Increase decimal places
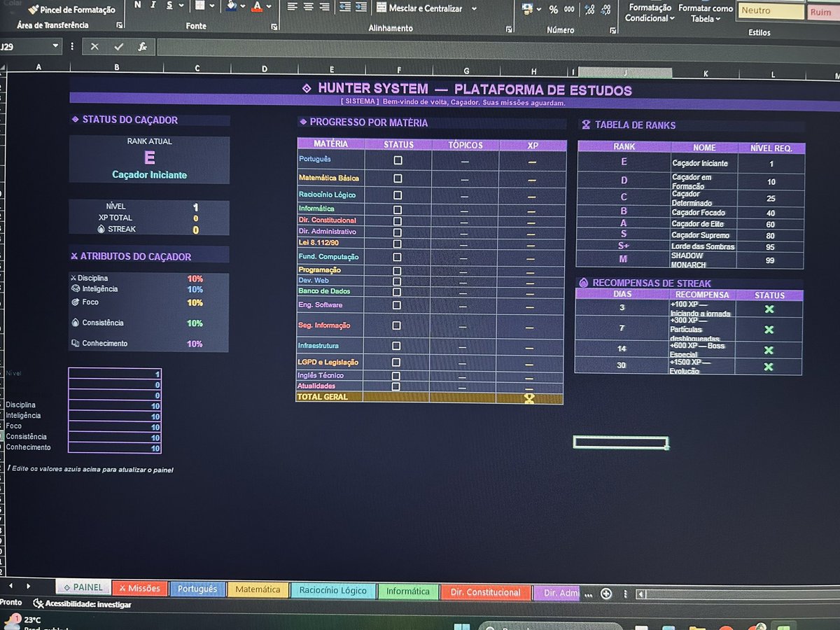 pos(589,9)
